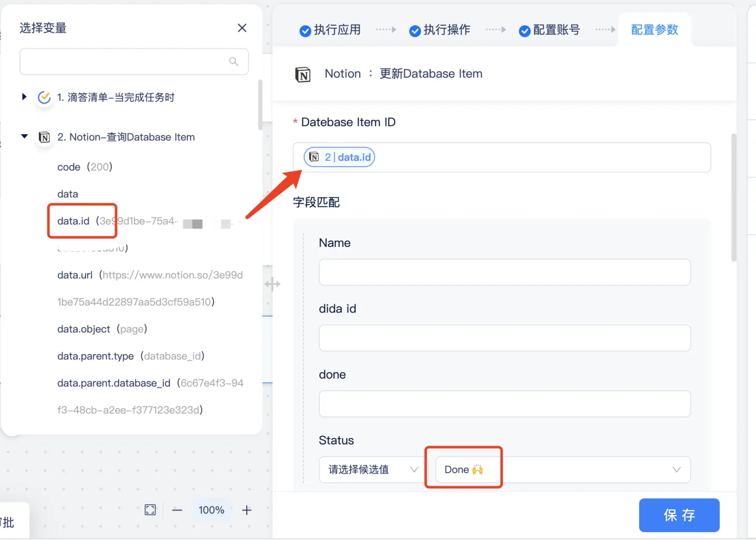Image resolution: width=756 pixels, height=541 pixels.
Task: Choose the data variable
Action: 68,194
